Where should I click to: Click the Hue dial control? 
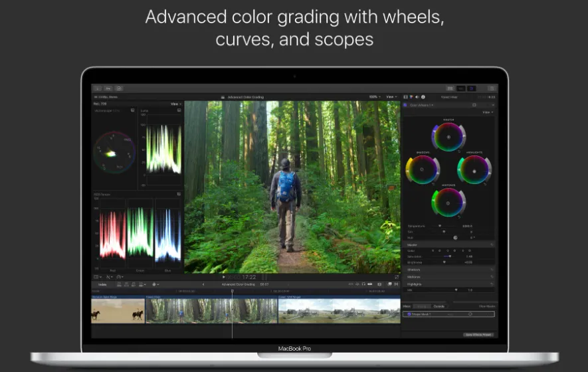pyautogui.click(x=455, y=238)
